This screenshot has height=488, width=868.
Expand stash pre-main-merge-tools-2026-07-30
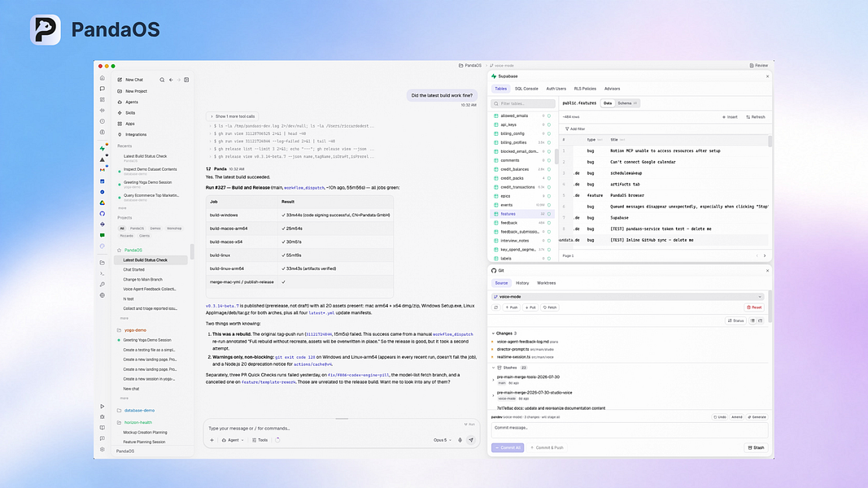click(x=493, y=380)
